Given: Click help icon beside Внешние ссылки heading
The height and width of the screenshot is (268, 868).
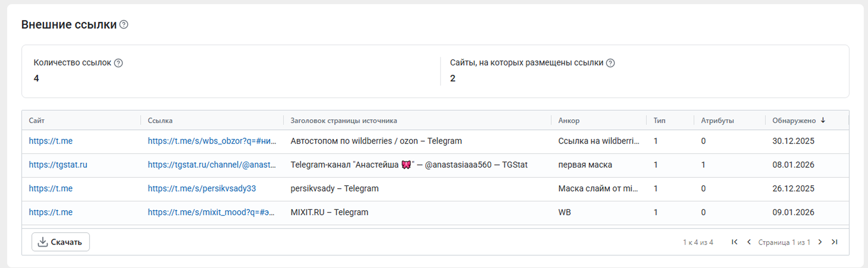Looking at the screenshot, I should point(124,25).
